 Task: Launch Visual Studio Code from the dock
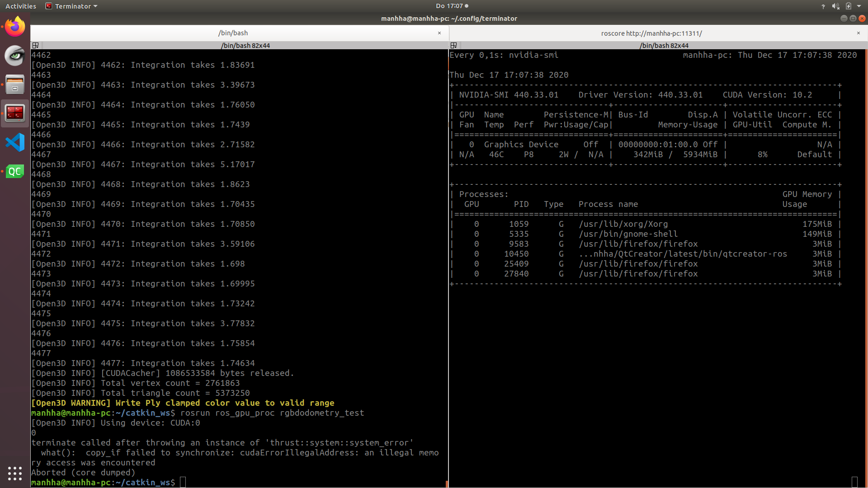(x=15, y=142)
